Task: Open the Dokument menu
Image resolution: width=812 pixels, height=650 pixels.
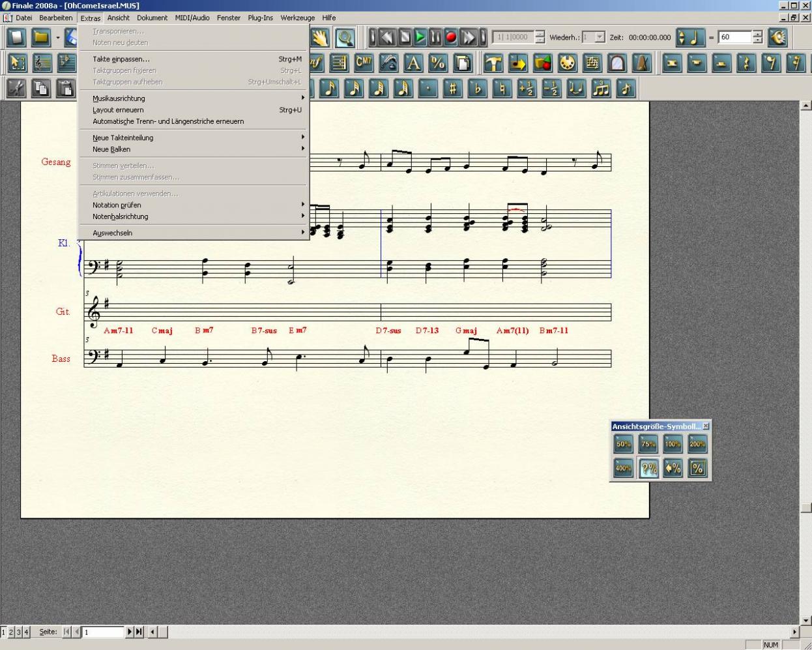Action: 152,18
